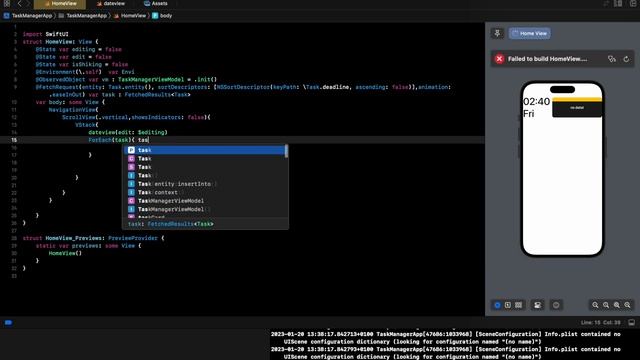The image size is (640, 360).
Task: Click the TaskManagerApp project breadcrumb
Action: [x=28, y=16]
